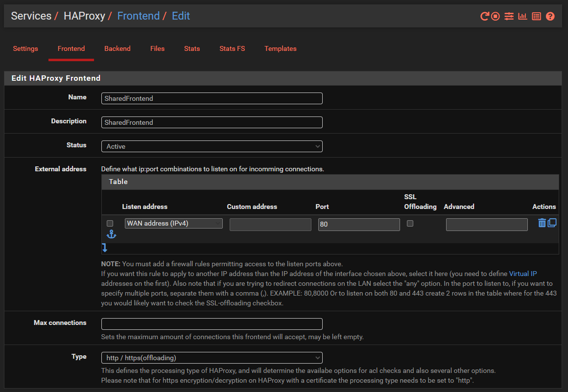This screenshot has width=568, height=392.
Task: Click the Edit breadcrumb link
Action: coord(181,16)
